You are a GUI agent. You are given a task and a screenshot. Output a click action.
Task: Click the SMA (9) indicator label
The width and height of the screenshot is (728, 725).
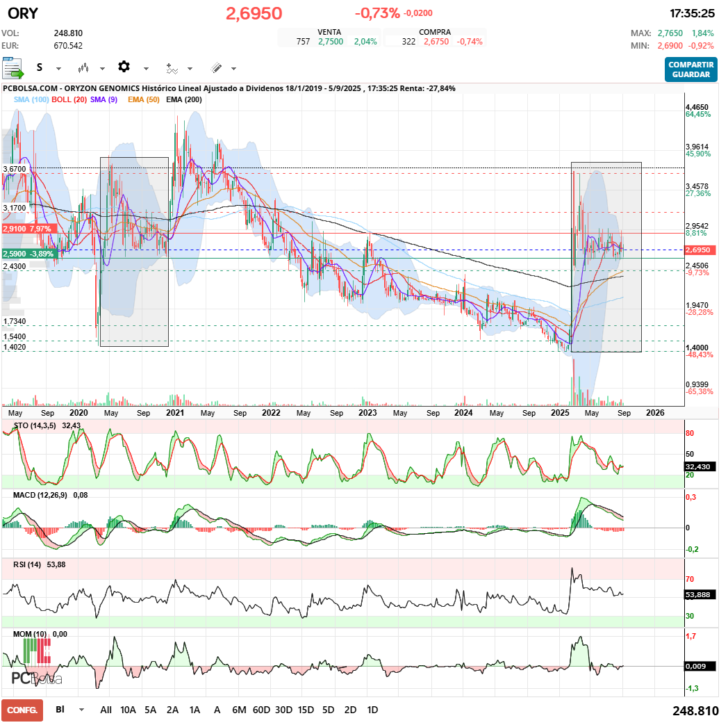point(104,99)
